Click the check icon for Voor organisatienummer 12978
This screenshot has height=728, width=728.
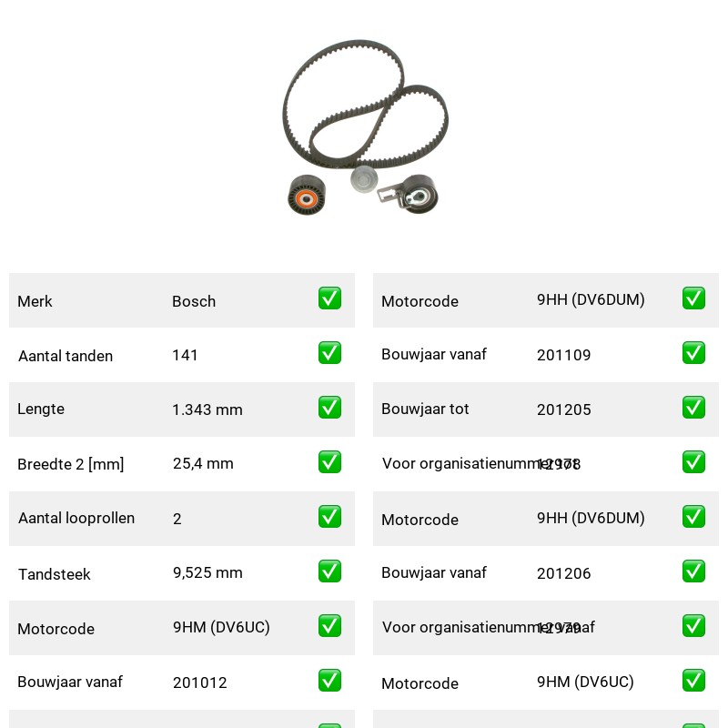click(693, 462)
